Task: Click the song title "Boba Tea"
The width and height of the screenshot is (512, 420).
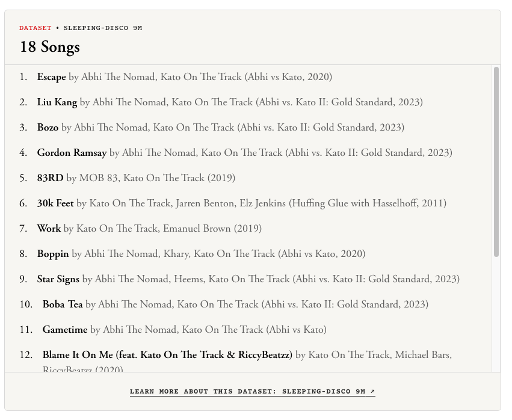Action: pos(63,304)
